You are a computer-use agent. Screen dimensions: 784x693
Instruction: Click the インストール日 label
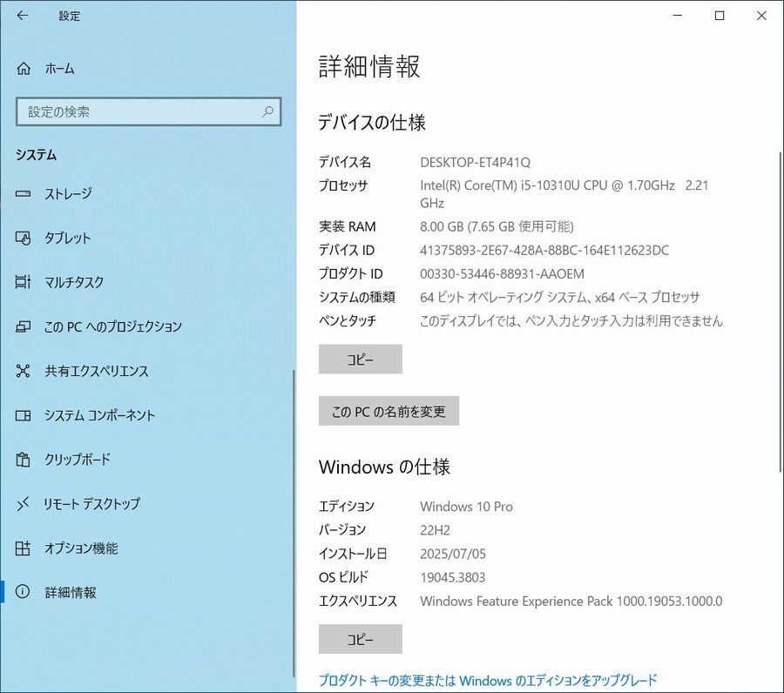coord(353,554)
